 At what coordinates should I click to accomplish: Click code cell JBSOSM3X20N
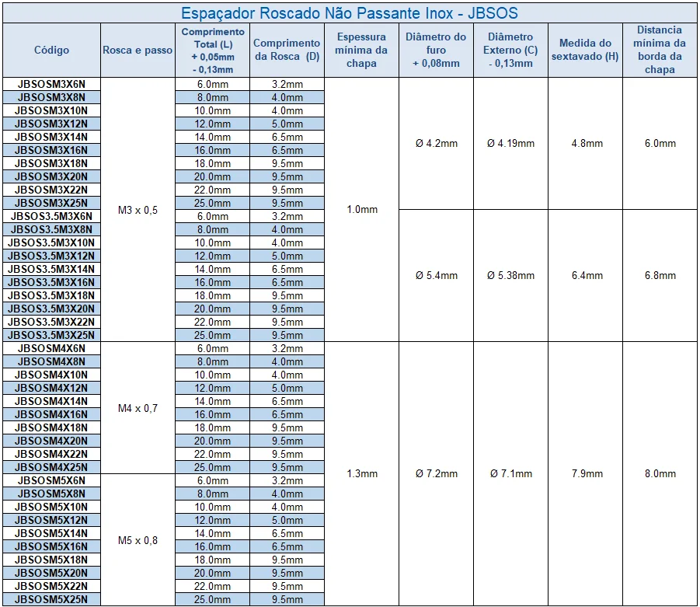pos(52,176)
